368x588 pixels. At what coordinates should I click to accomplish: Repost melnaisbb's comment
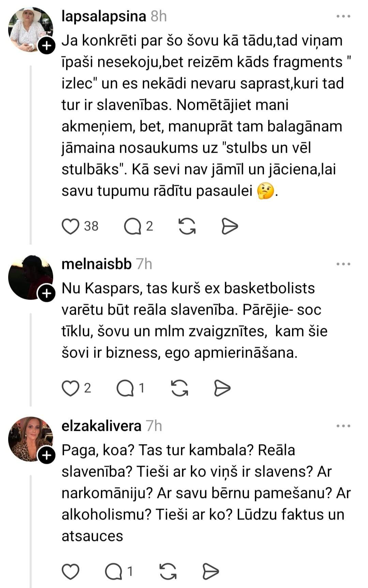180,388
